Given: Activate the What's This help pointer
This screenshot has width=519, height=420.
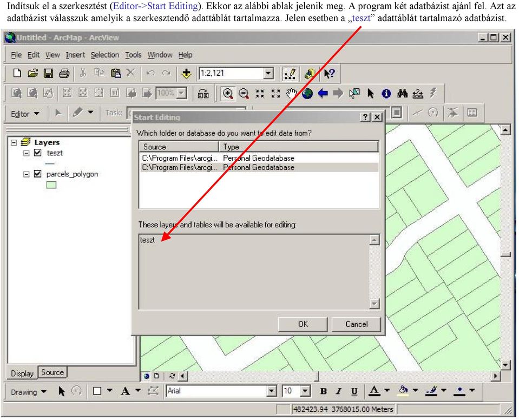Looking at the screenshot, I should click(x=329, y=74).
